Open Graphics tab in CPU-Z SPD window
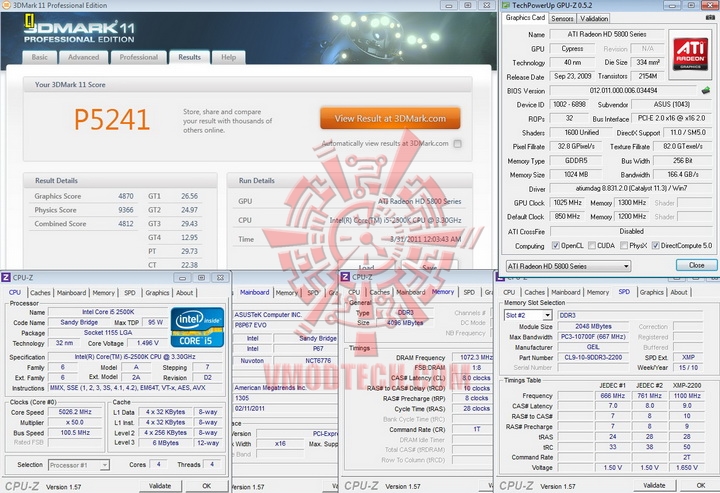This screenshot has height=493, width=720. (x=652, y=292)
